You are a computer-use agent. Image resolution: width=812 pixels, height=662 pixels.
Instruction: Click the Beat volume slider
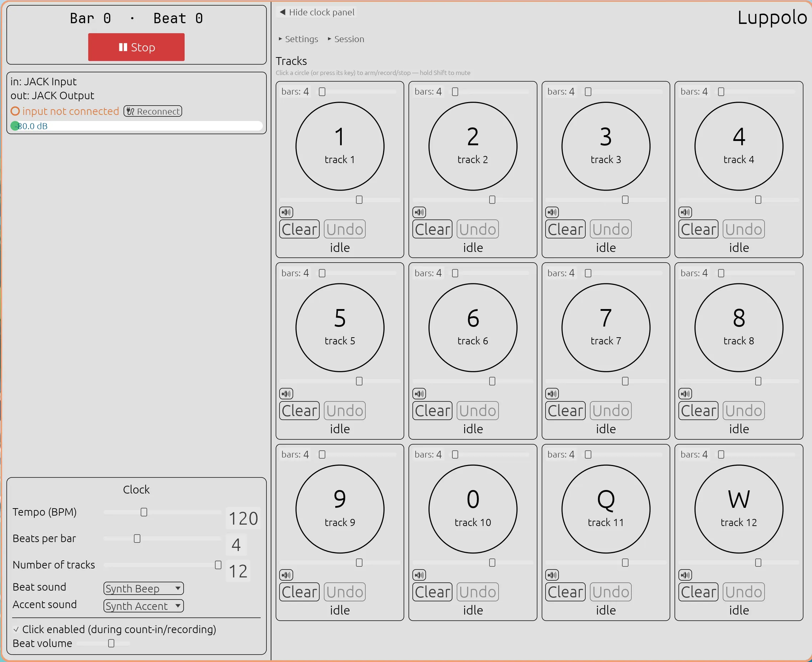point(104,643)
